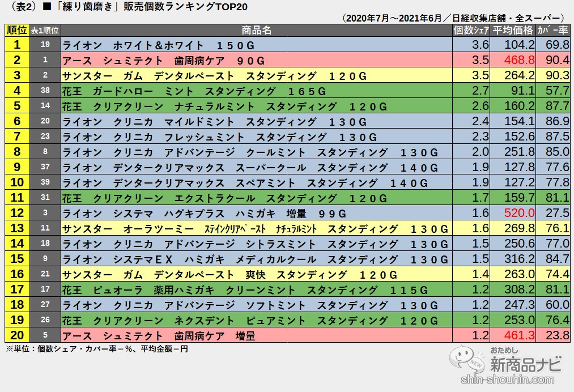Click the red price value 461.3
The image size is (574, 392).
[x=520, y=335]
